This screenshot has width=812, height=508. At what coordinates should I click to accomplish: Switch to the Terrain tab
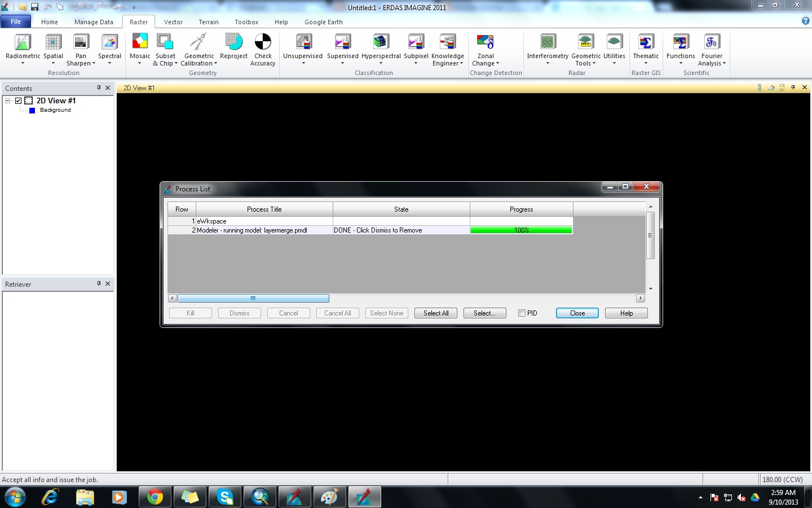coord(209,22)
